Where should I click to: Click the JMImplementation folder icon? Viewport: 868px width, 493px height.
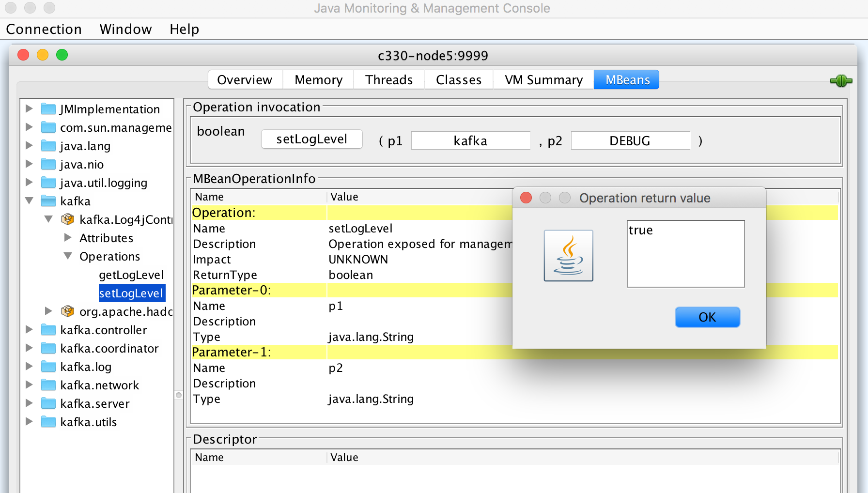tap(48, 109)
